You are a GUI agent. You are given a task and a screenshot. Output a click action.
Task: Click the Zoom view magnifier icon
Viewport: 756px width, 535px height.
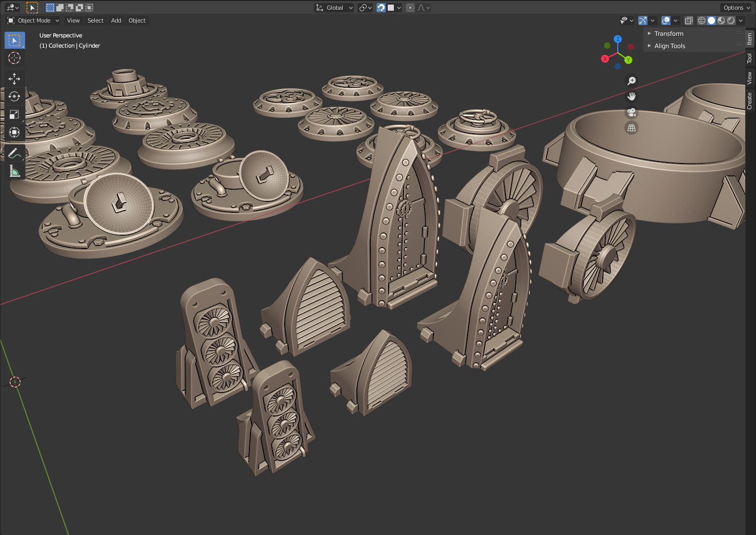[632, 81]
